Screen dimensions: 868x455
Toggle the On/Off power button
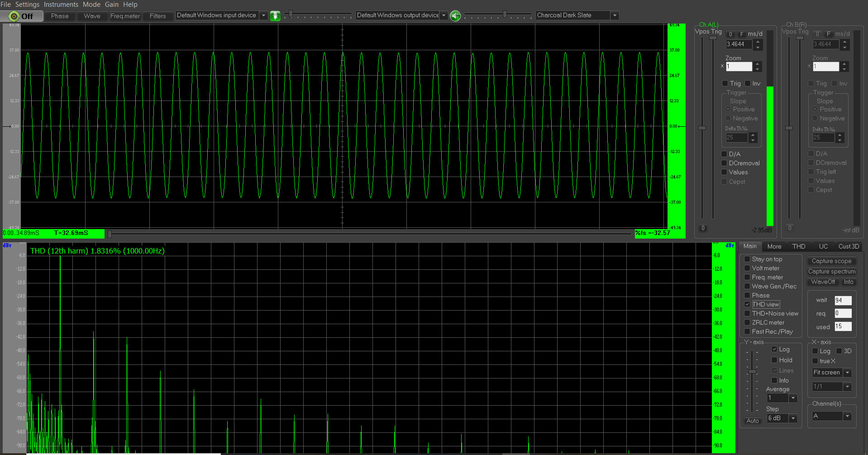coord(22,16)
